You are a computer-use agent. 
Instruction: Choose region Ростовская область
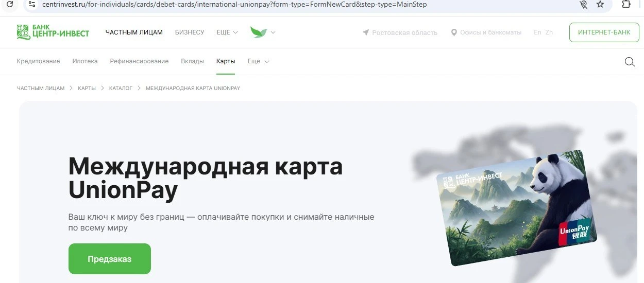point(404,32)
